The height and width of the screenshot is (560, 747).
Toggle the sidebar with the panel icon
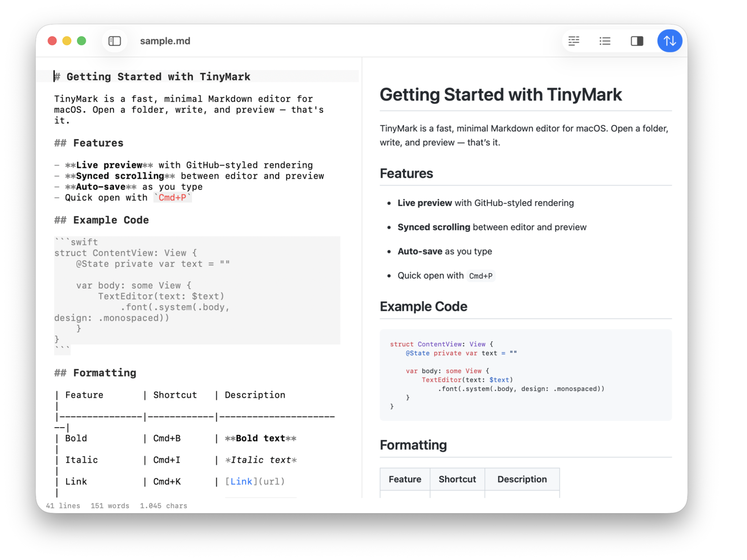[115, 41]
